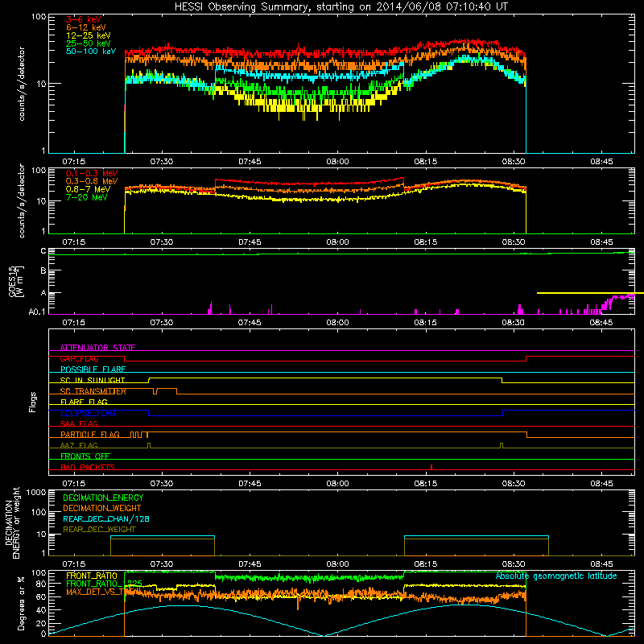Click the Flags panel axis title
Viewport: 644px width, 644px height.
point(33,402)
